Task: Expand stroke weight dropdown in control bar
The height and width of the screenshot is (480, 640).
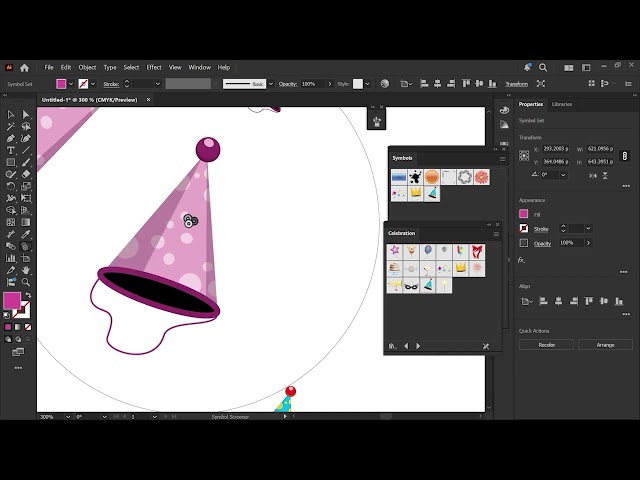Action: (x=158, y=84)
